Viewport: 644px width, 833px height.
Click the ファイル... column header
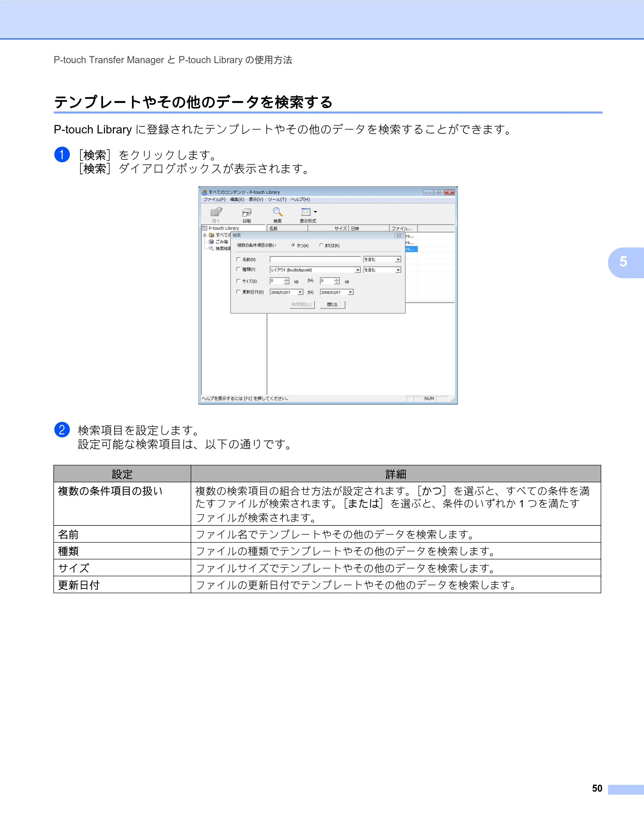point(403,228)
